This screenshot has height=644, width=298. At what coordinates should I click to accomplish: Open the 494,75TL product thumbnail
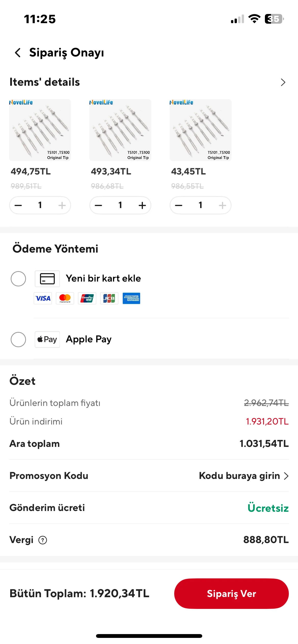[x=40, y=130]
